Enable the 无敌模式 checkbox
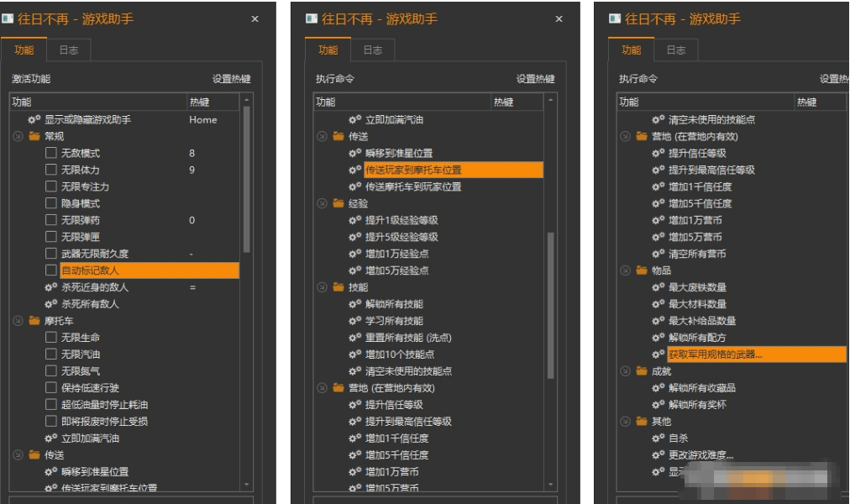This screenshot has width=850, height=504. click(x=51, y=153)
